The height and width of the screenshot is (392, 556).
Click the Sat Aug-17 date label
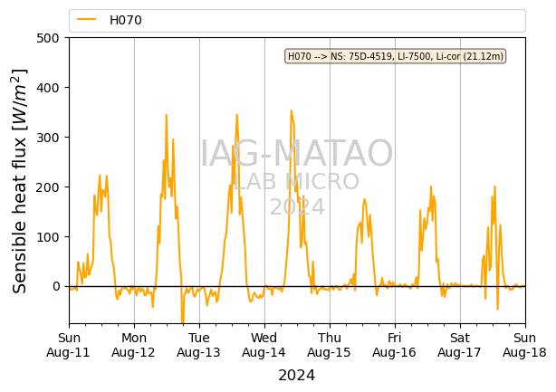(x=460, y=345)
